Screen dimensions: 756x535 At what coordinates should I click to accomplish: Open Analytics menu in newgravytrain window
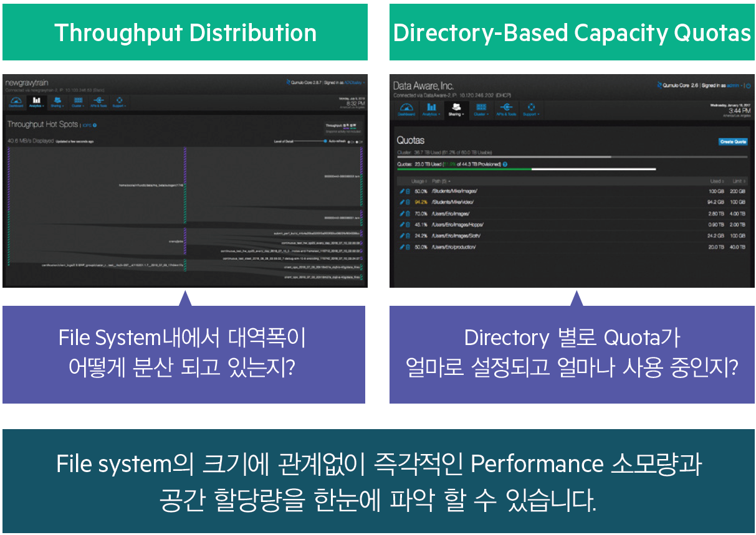[36, 102]
